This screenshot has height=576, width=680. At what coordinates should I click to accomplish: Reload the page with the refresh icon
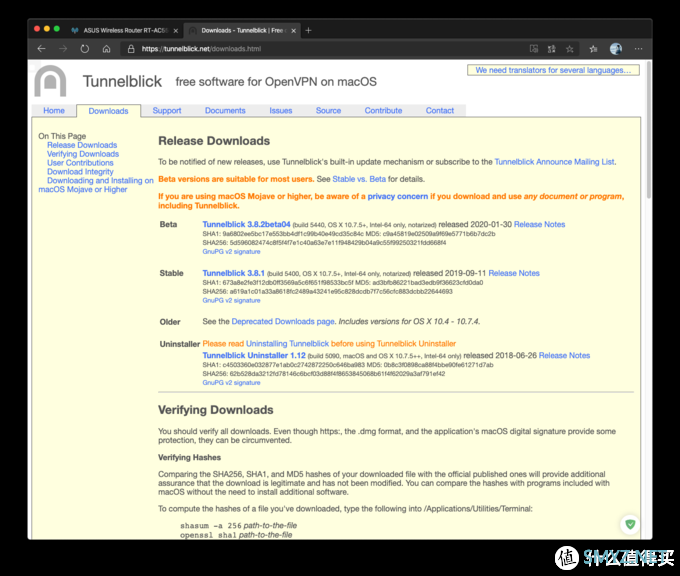tap(85, 49)
